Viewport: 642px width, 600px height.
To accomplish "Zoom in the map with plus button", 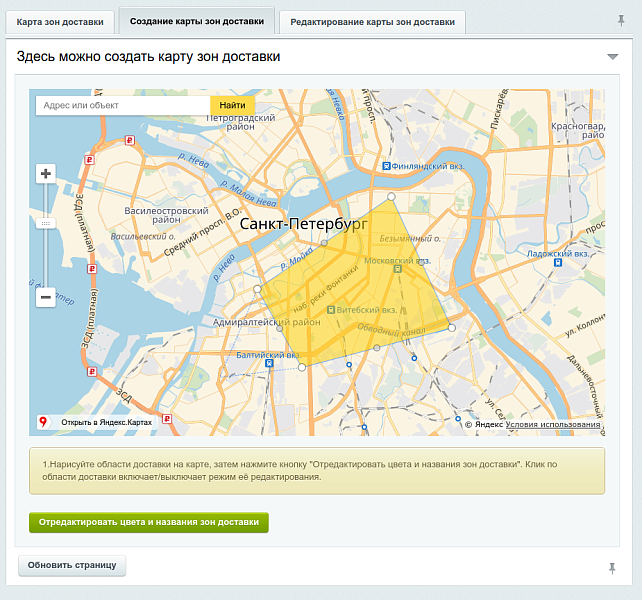I will pos(45,173).
